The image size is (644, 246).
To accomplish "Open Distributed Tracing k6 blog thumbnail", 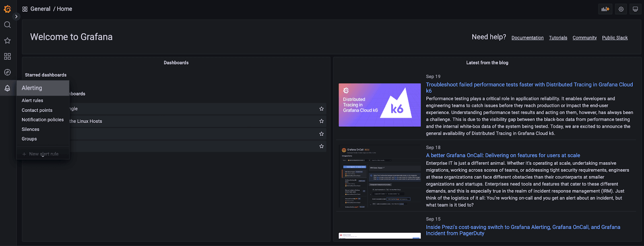I will click(380, 105).
